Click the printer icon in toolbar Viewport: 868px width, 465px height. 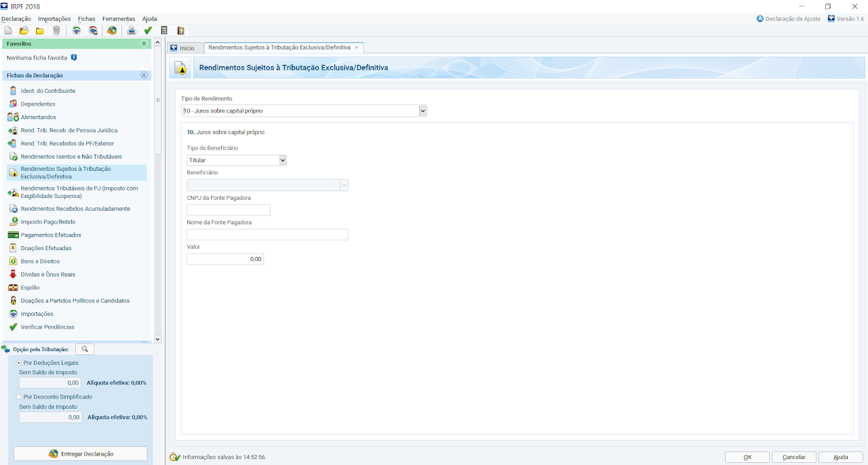(x=132, y=31)
